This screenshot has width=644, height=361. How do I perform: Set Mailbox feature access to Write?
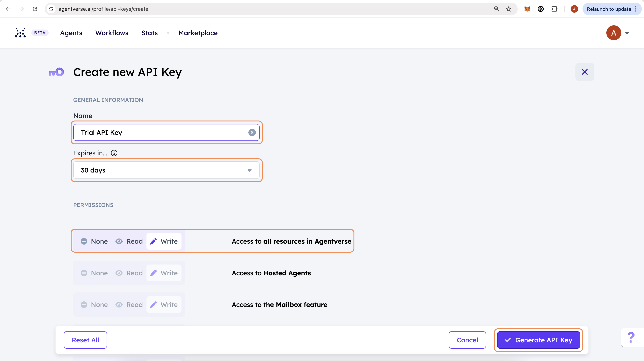click(x=164, y=305)
